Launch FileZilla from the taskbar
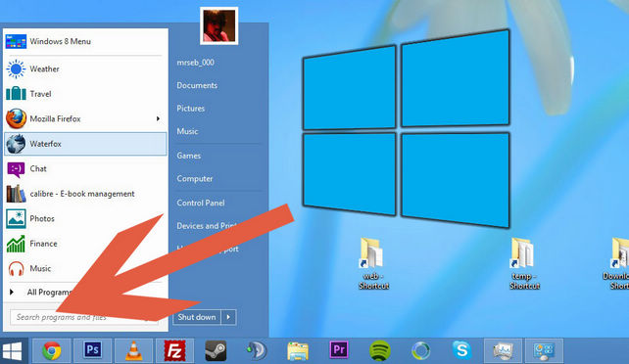 pyautogui.click(x=174, y=351)
